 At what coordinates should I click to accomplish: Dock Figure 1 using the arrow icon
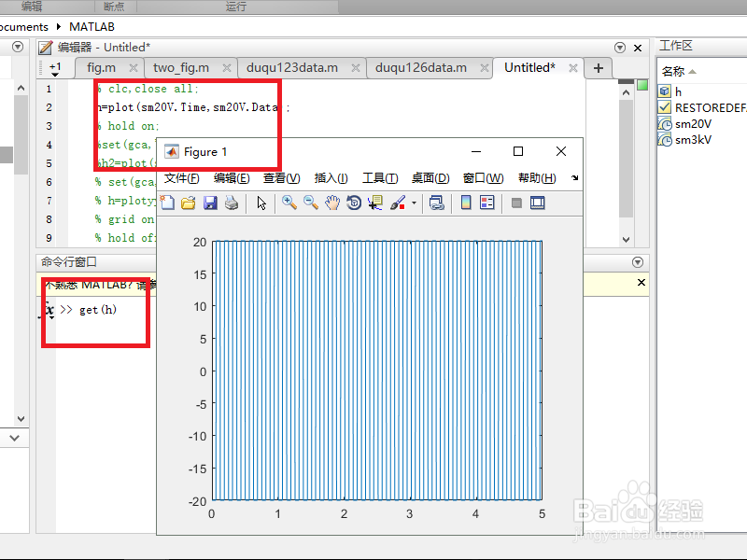point(574,177)
